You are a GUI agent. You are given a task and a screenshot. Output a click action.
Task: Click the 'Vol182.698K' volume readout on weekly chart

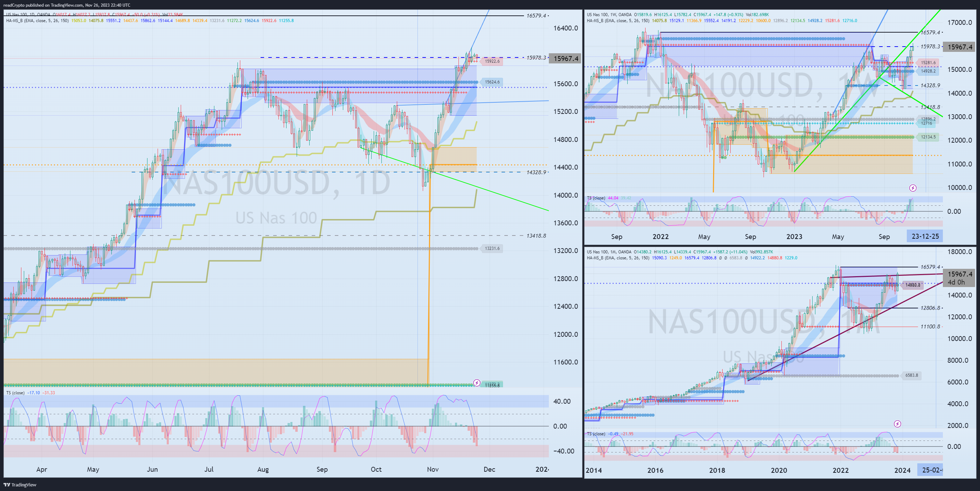(x=757, y=14)
